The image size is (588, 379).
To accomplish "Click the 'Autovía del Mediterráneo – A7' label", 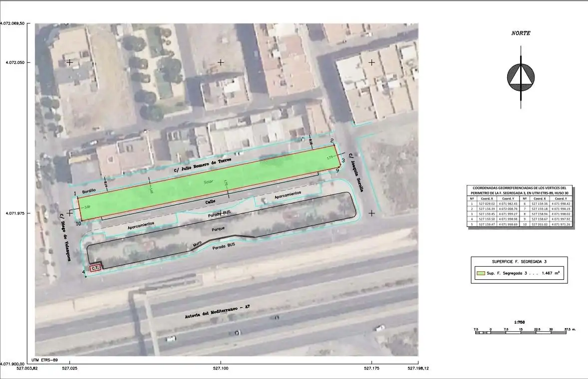I will pos(217,311).
